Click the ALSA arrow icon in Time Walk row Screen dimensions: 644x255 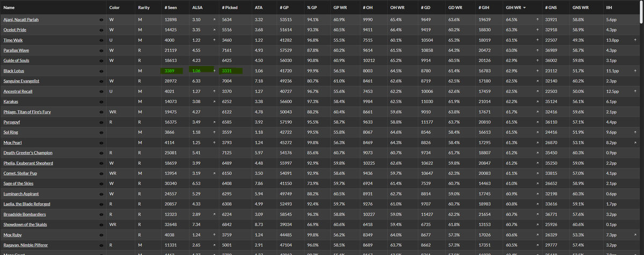tap(215, 40)
